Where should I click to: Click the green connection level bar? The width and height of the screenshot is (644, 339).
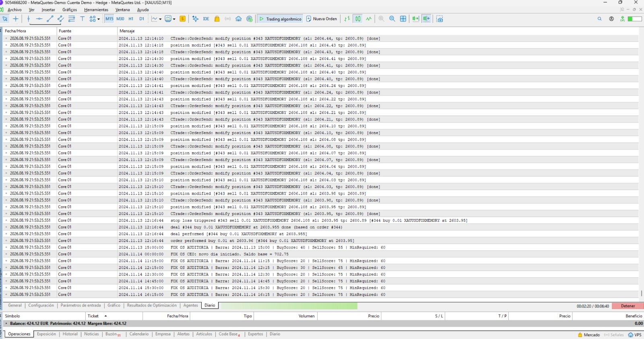[635, 19]
